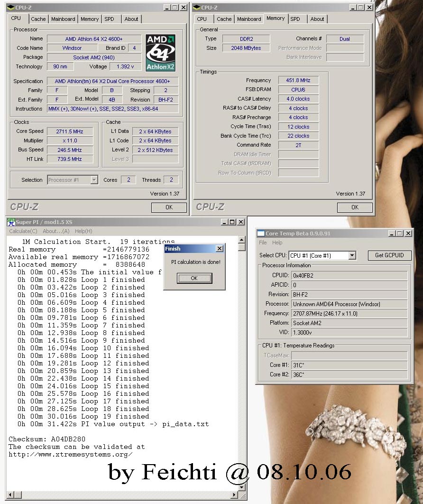Minimize the Super PI window
The width and height of the screenshot is (423, 504).
(x=224, y=222)
